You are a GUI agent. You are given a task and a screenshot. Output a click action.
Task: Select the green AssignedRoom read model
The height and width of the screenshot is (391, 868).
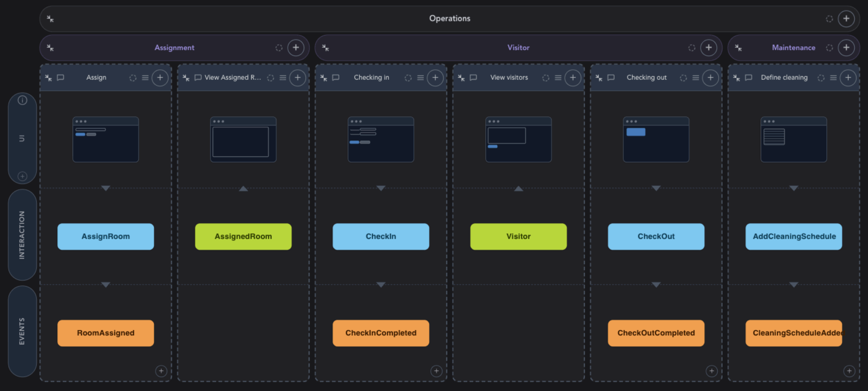tap(243, 236)
